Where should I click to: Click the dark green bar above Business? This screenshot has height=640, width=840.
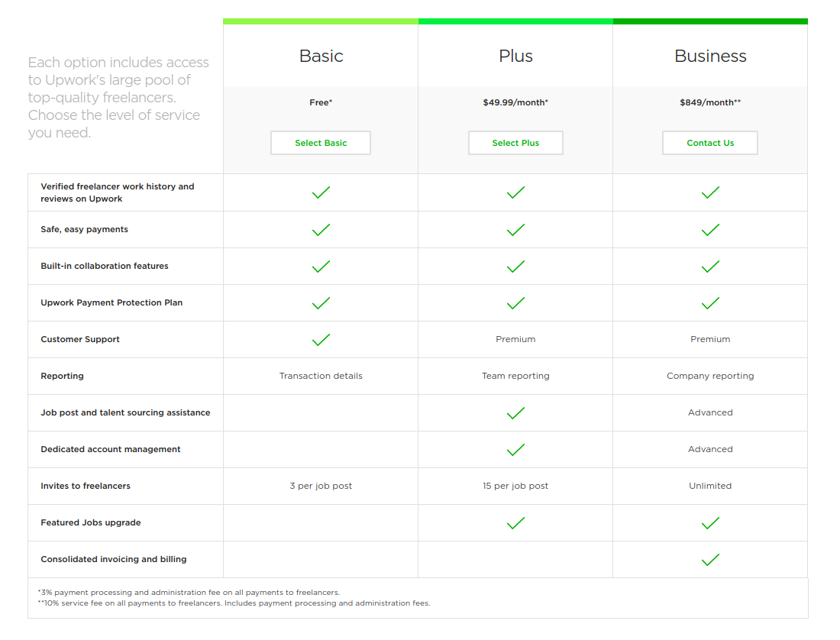point(710,21)
